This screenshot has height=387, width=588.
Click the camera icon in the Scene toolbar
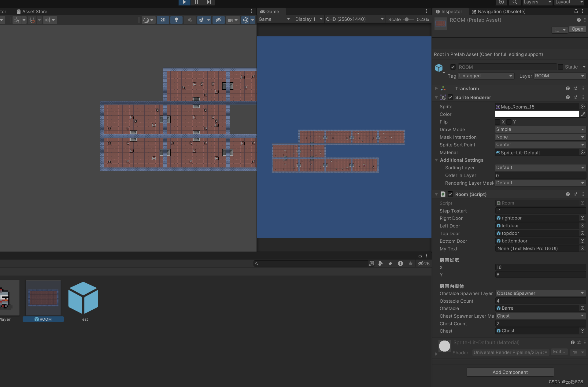[x=231, y=20]
